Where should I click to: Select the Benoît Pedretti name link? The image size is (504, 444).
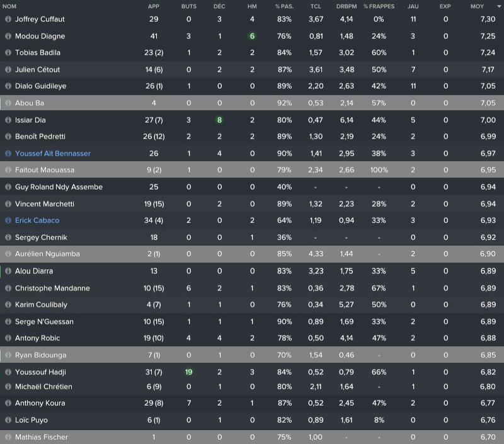(40, 137)
